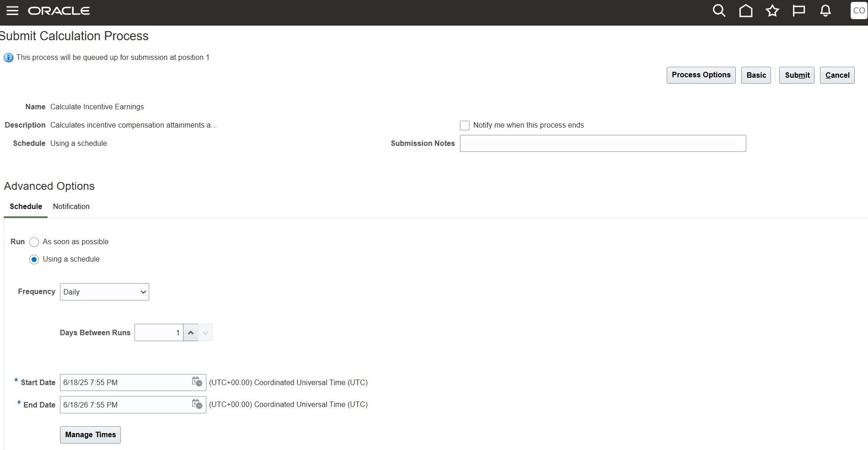Go to Home via house icon

click(746, 11)
